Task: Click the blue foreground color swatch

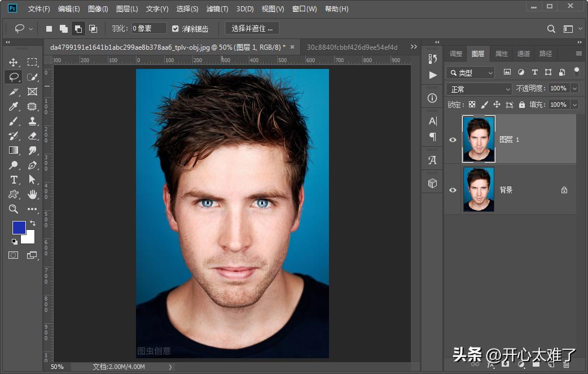Action: coord(19,227)
